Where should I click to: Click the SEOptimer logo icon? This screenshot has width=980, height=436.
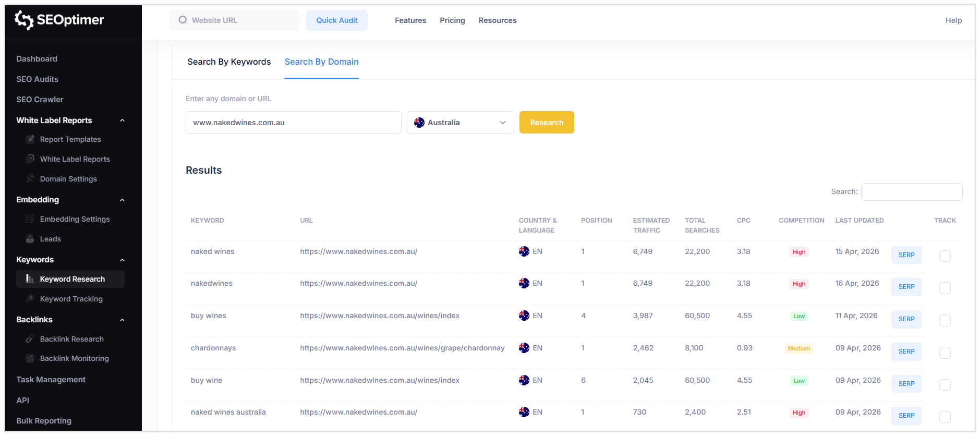tap(24, 20)
